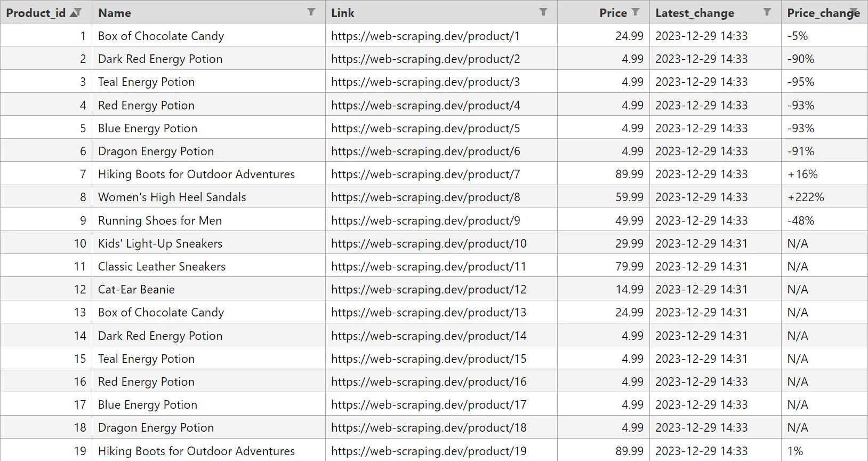Select the +222% price change cell

coord(824,197)
